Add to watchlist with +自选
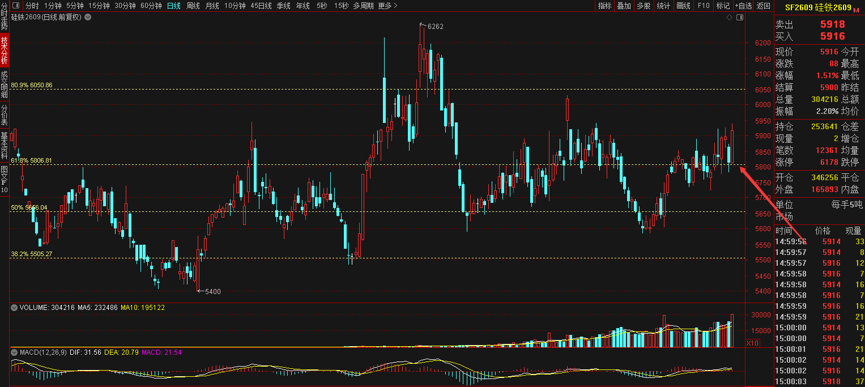This screenshot has width=865, height=387. tap(743, 6)
